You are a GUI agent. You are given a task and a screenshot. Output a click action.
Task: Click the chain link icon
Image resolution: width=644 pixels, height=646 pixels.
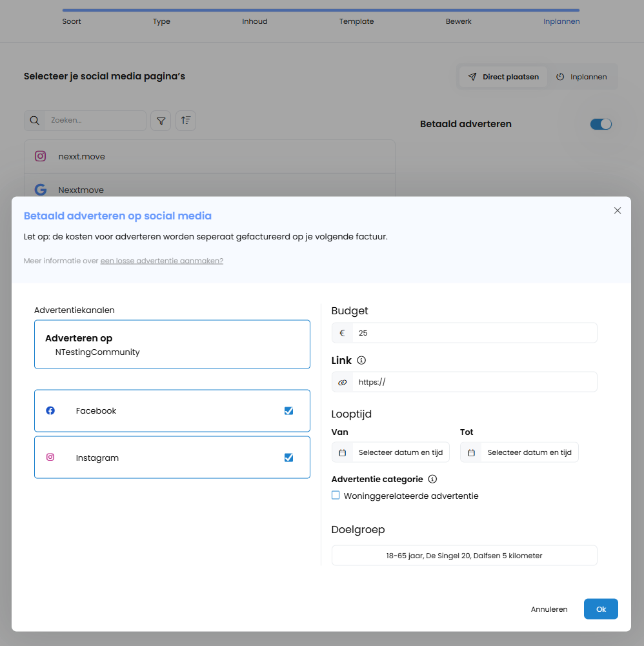pos(342,382)
